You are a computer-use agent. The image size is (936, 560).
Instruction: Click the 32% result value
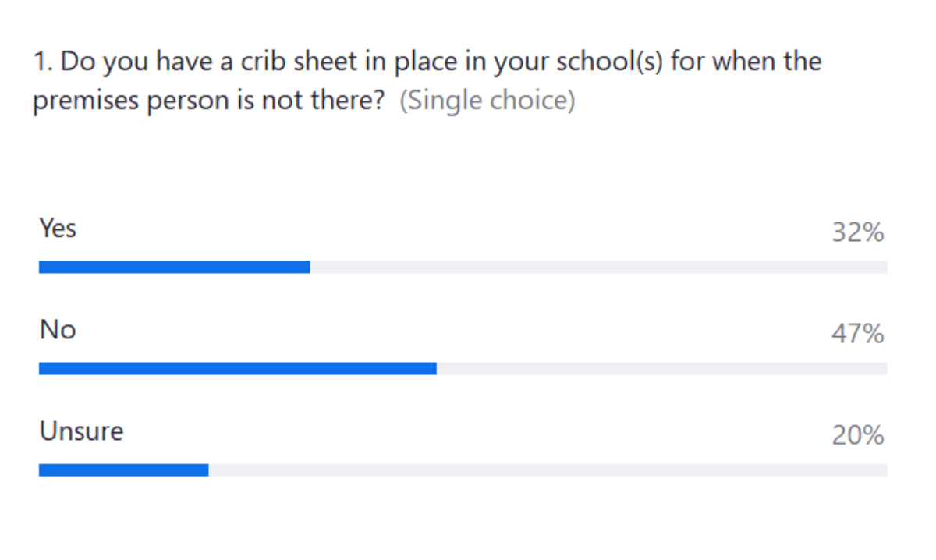tap(857, 232)
